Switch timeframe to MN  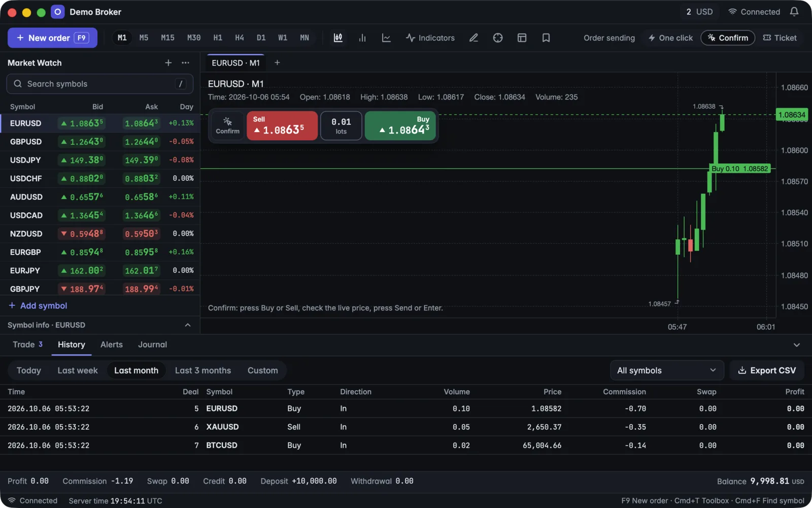pos(304,38)
